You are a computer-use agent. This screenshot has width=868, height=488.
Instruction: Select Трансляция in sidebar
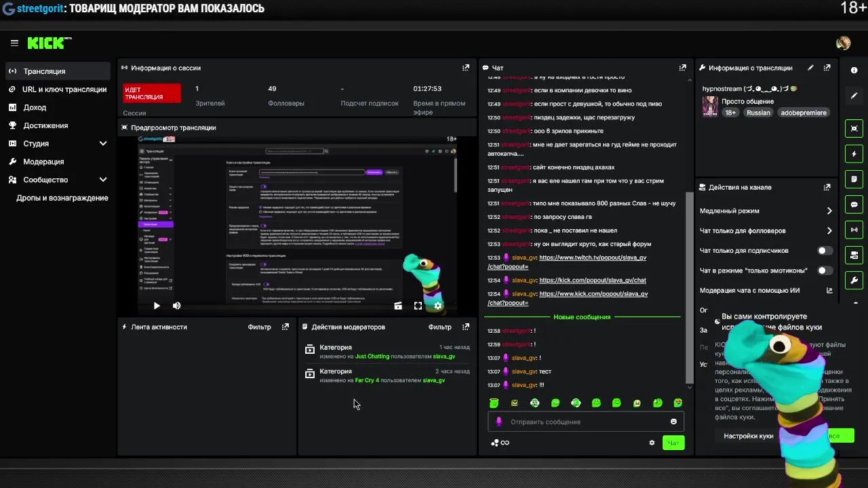58,71
